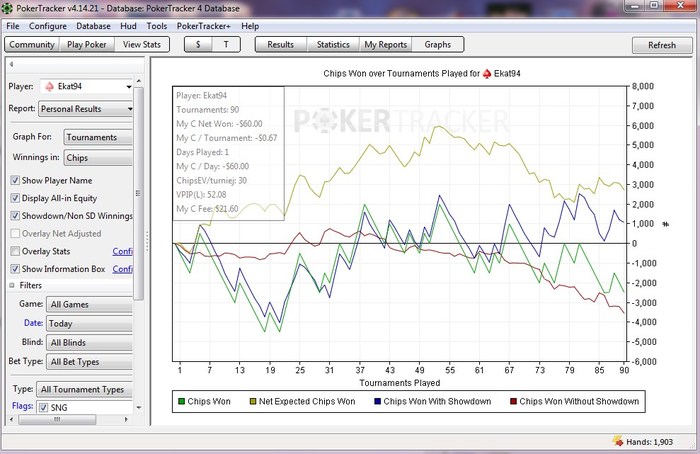
Task: Open the My Reports view
Action: coord(386,45)
